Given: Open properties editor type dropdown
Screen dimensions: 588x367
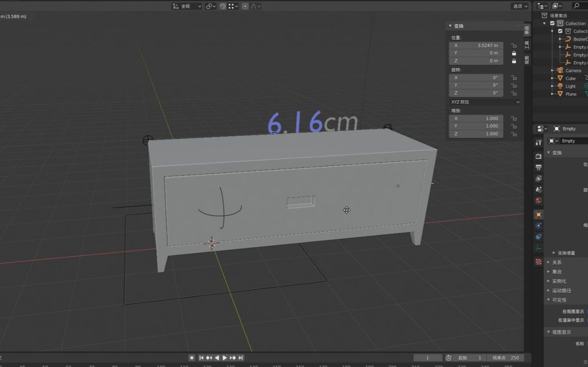Looking at the screenshot, I should click(x=542, y=128).
